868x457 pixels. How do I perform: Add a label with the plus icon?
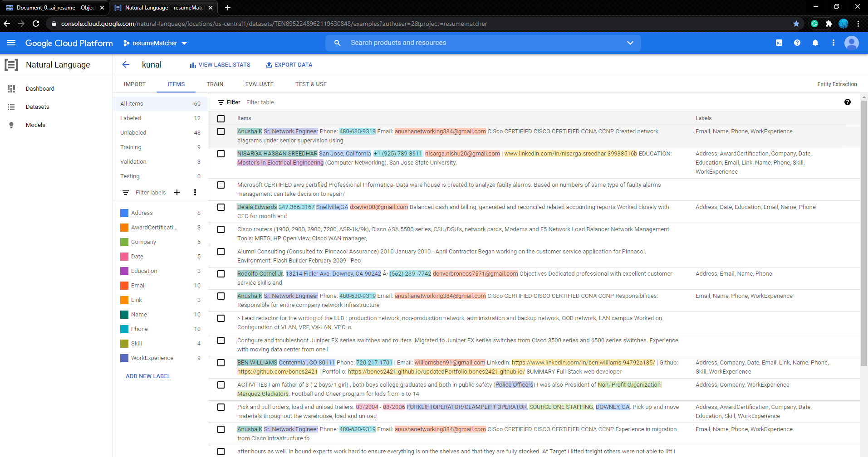(x=177, y=192)
